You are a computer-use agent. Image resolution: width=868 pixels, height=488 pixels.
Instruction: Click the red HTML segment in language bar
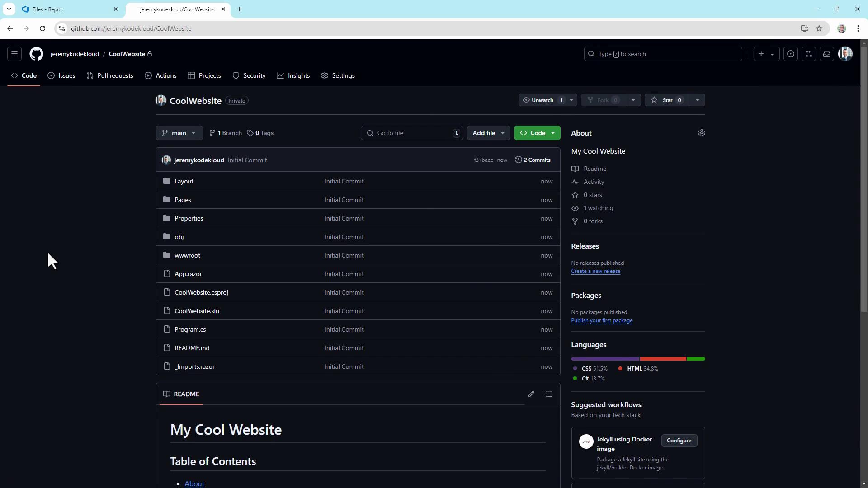pos(663,359)
